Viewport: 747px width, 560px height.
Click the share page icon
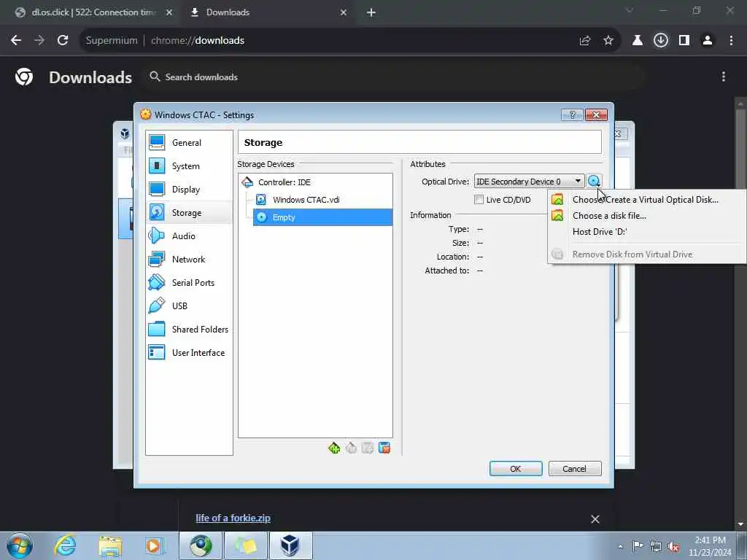[x=585, y=41]
